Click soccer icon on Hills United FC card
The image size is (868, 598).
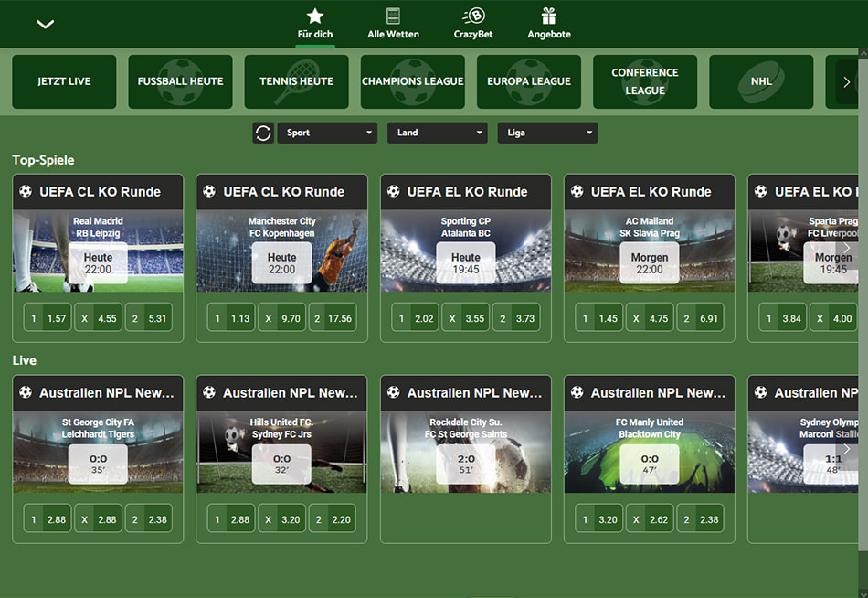(x=209, y=393)
